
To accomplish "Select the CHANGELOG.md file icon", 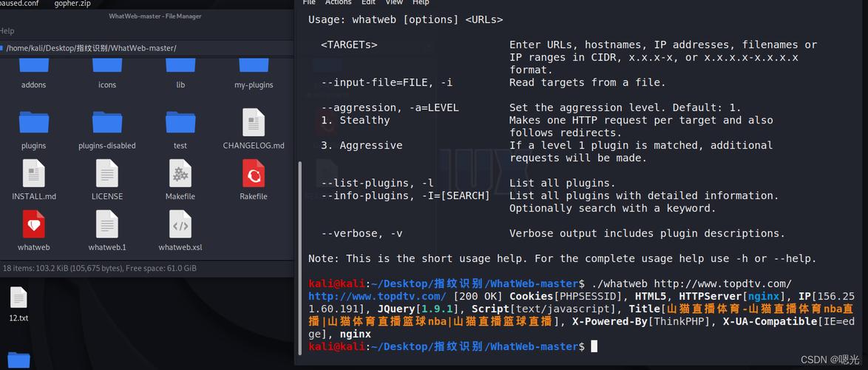I will click(254, 122).
